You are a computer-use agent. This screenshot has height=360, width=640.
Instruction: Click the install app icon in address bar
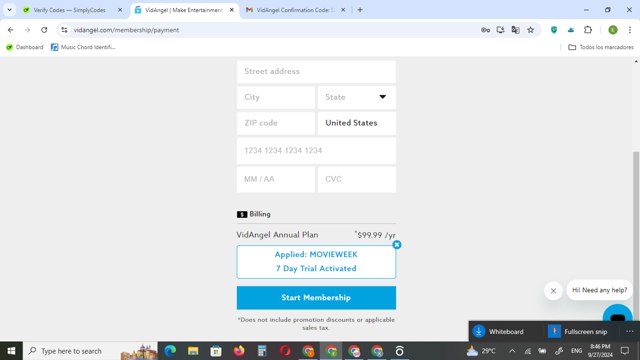[500, 30]
